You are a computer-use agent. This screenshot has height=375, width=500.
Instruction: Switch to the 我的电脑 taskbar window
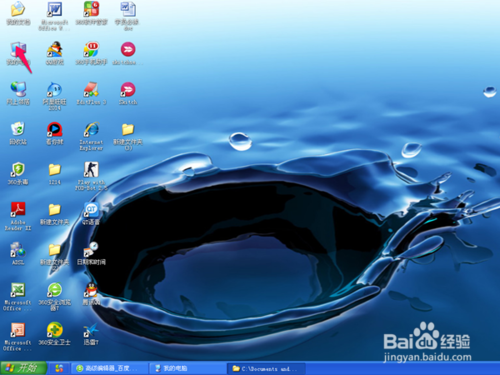coord(187,368)
